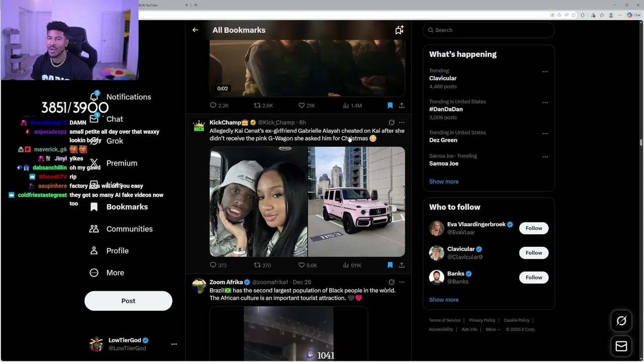The image size is (644, 362).
Task: Click the X search field
Action: pyautogui.click(x=489, y=30)
